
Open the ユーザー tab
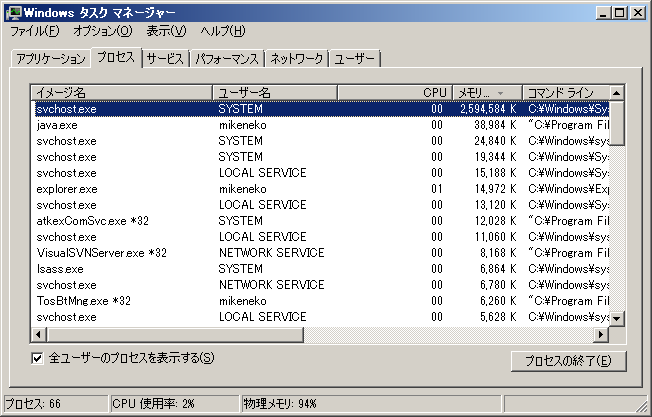tap(355, 59)
